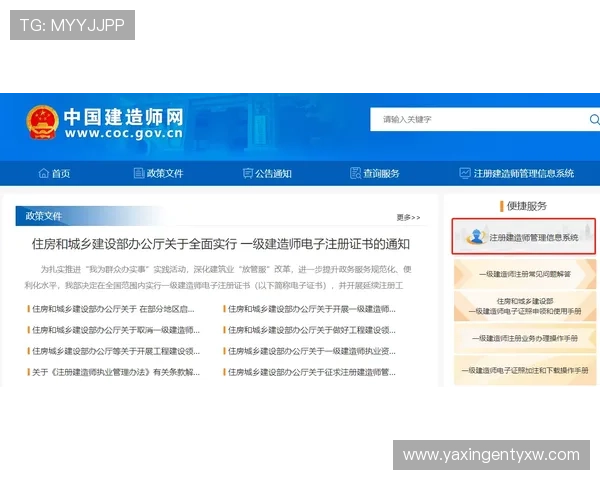Click the search magnifier icon

pyautogui.click(x=594, y=119)
